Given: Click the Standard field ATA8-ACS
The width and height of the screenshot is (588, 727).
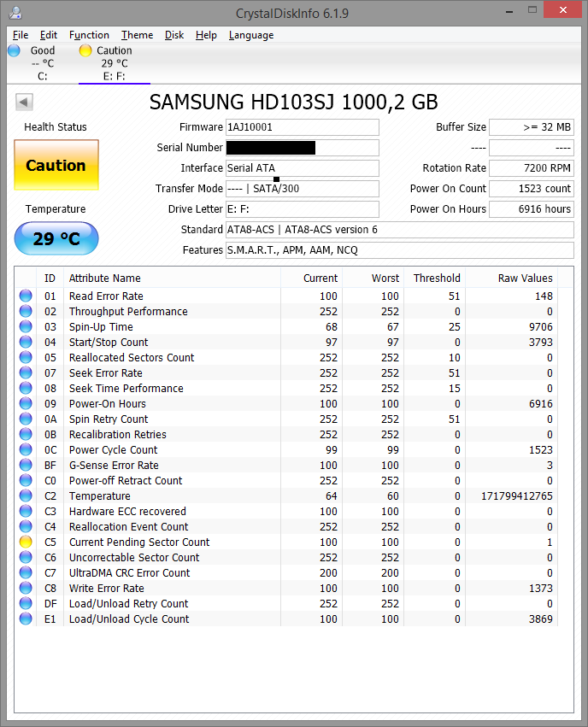Looking at the screenshot, I should pos(400,230).
